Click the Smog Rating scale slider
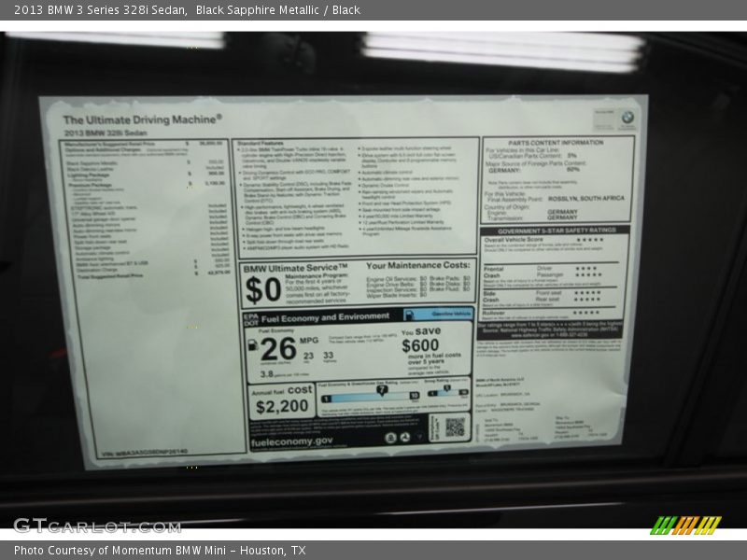Viewport: 747px width, 560px height. [x=448, y=389]
